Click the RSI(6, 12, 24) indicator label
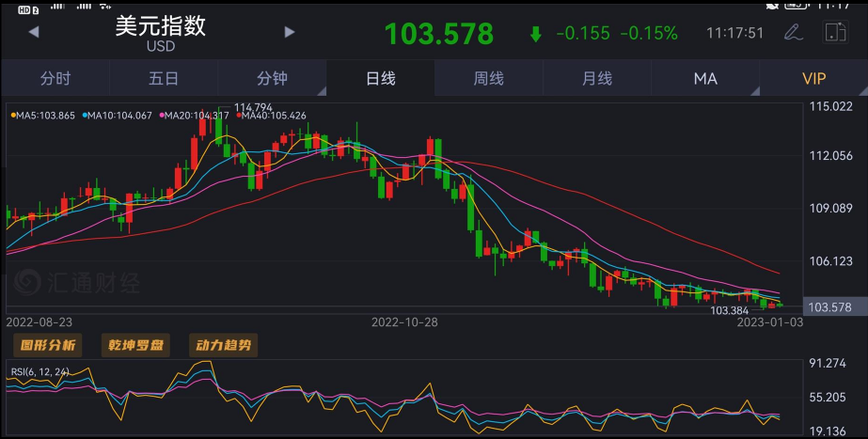This screenshot has height=439, width=868. click(39, 372)
